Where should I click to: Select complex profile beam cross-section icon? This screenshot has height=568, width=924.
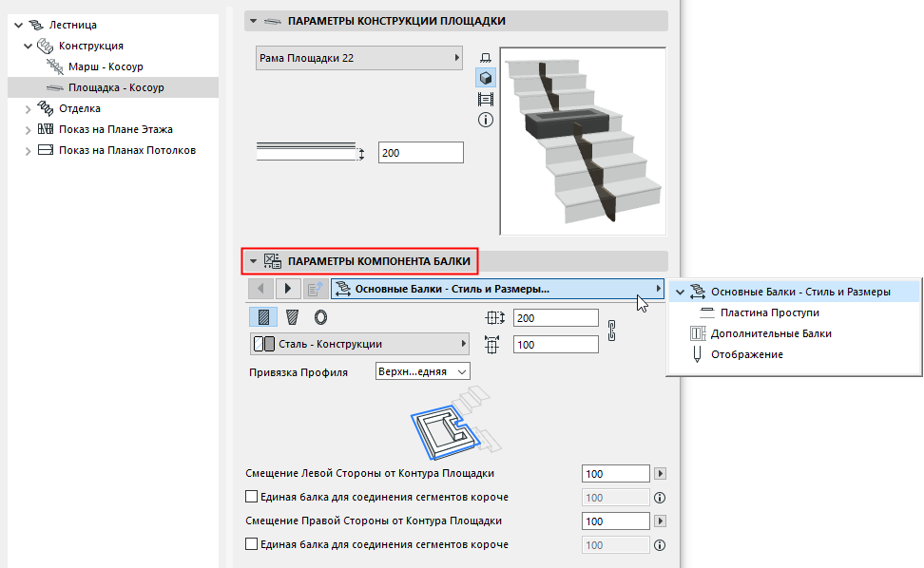click(292, 317)
